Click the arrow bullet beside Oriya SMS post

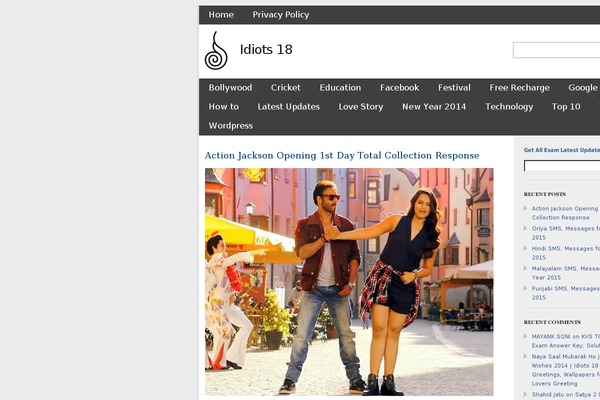click(x=525, y=229)
